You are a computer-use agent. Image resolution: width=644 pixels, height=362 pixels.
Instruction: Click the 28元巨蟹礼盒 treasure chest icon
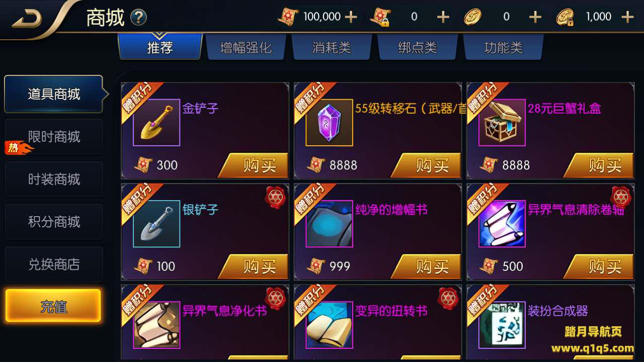[x=502, y=123]
